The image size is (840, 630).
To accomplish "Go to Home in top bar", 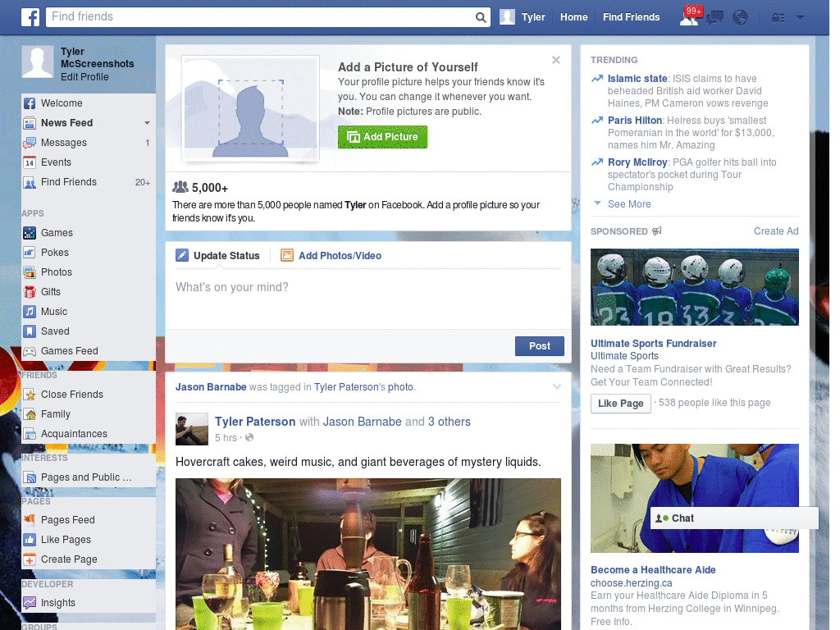I will 573,17.
